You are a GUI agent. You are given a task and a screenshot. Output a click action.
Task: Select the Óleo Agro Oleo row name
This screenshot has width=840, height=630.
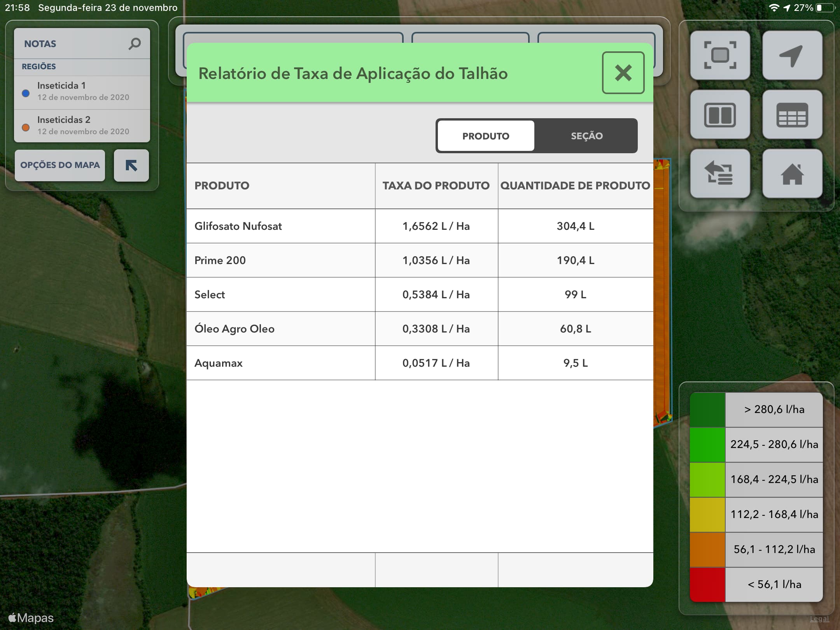pos(234,329)
